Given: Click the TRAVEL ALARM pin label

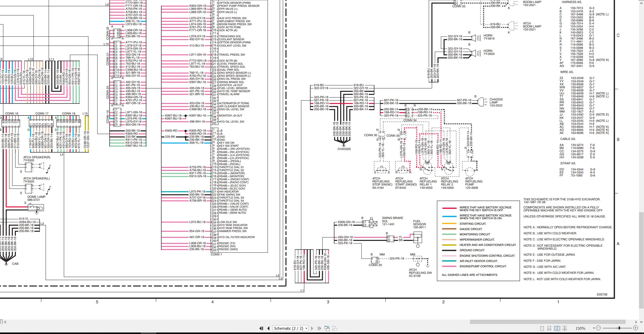Looking at the screenshot, I should tap(229, 94).
